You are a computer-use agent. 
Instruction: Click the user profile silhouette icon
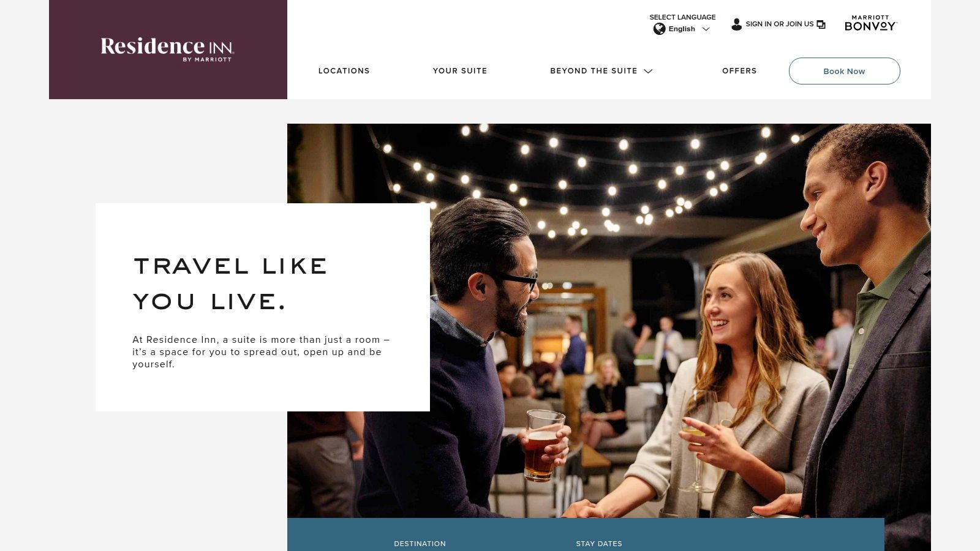point(737,24)
